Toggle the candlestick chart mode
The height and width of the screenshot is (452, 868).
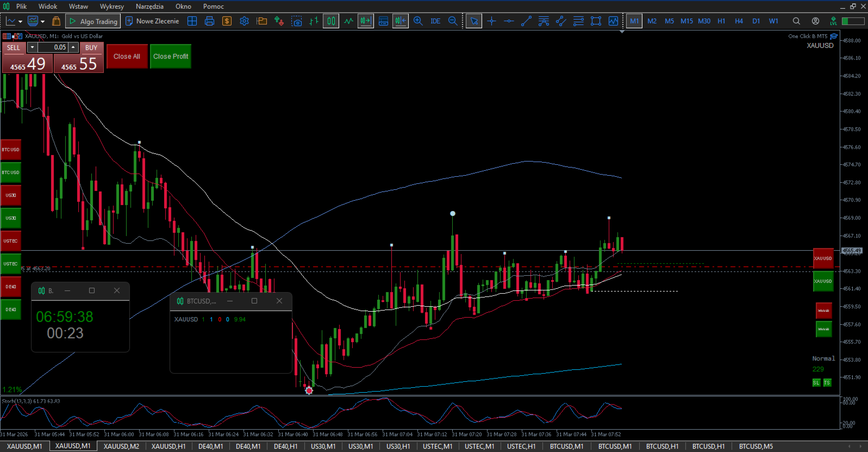click(331, 21)
